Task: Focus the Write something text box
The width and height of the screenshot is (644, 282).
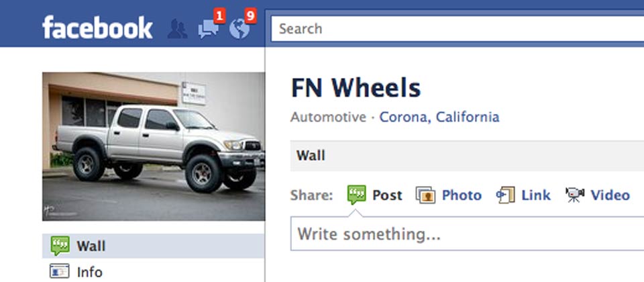Action: point(468,234)
